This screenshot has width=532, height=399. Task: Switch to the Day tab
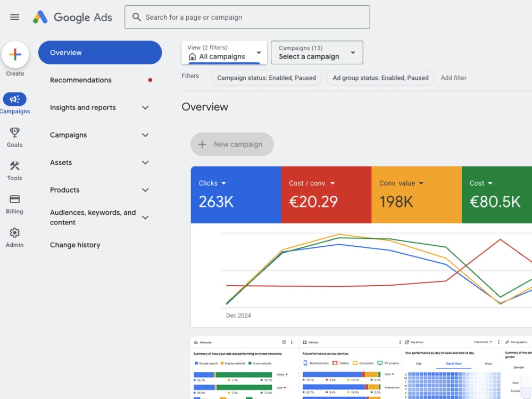tap(419, 364)
